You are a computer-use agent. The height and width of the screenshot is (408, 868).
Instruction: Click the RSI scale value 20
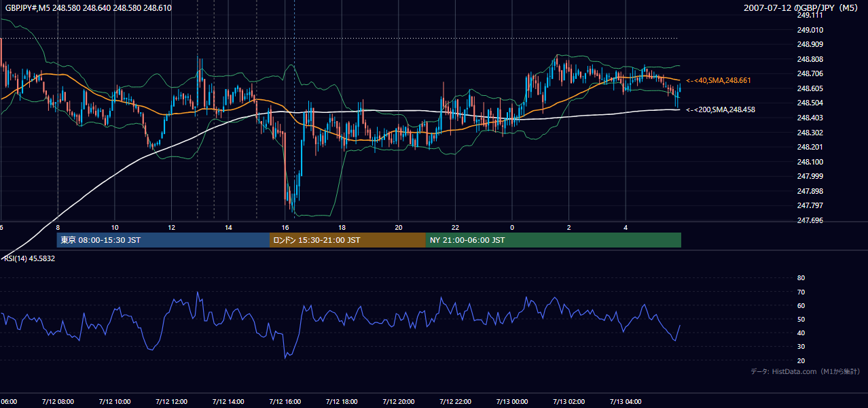[801, 360]
